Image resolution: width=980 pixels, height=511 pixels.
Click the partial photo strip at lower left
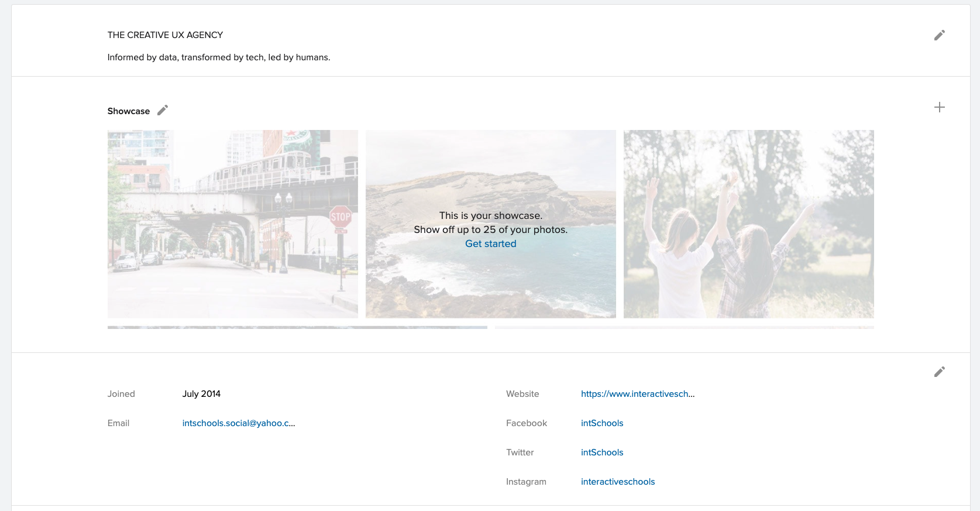(x=297, y=327)
